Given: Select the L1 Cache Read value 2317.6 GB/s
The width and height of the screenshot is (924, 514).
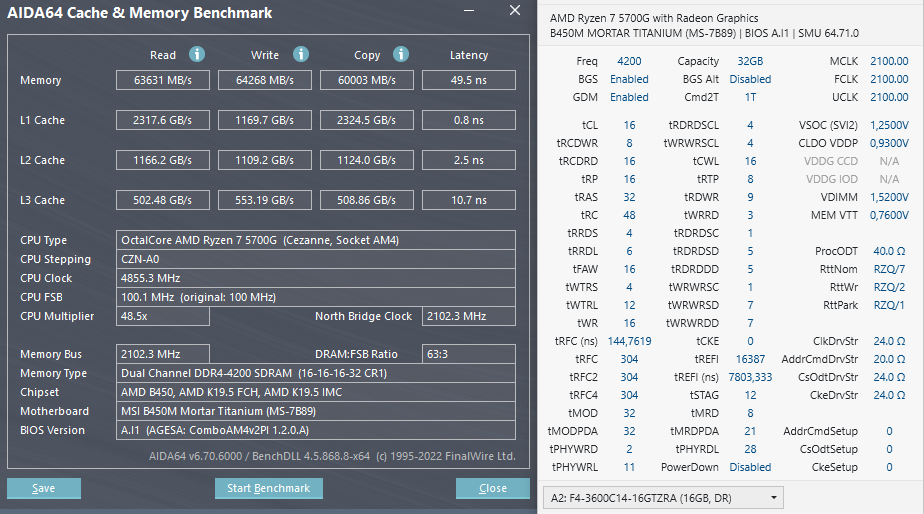Looking at the screenshot, I should coord(163,120).
